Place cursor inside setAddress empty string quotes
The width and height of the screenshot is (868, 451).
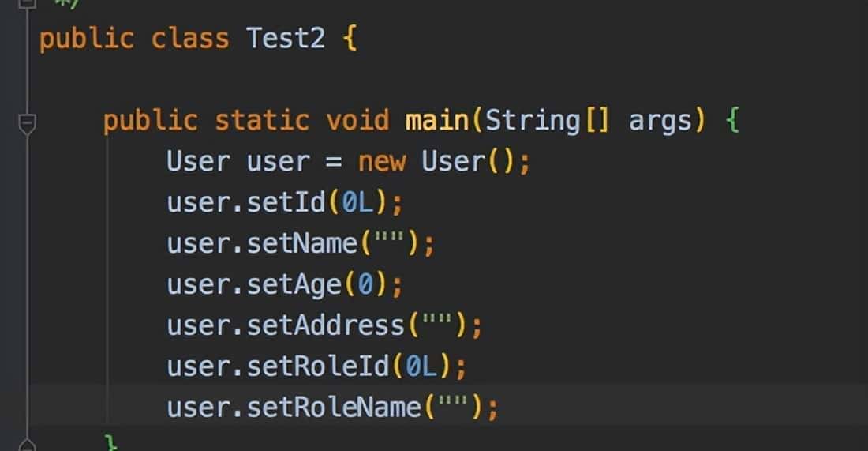pos(445,325)
